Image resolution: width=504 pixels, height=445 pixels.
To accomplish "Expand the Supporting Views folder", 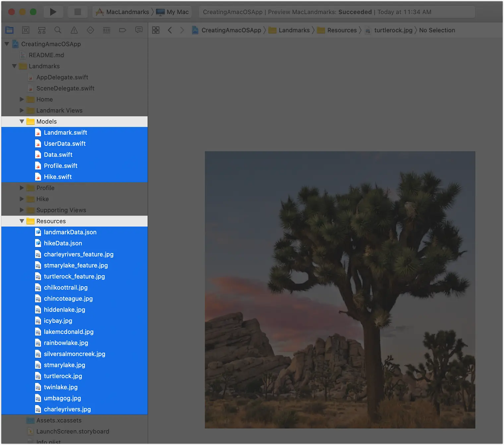I will click(22, 210).
